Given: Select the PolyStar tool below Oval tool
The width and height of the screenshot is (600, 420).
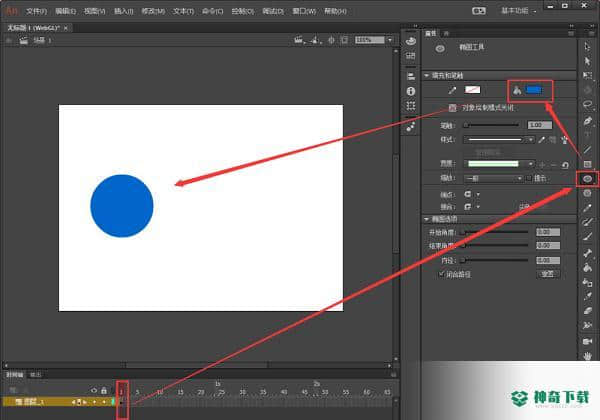Looking at the screenshot, I should click(587, 193).
